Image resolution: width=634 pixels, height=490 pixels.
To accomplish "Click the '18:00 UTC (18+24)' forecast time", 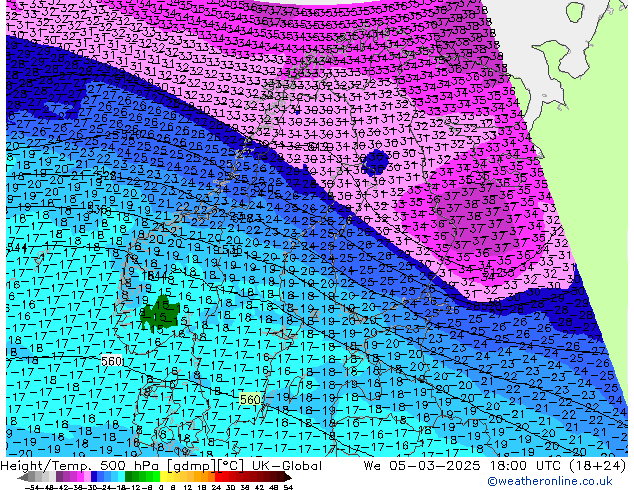I will (x=558, y=466).
